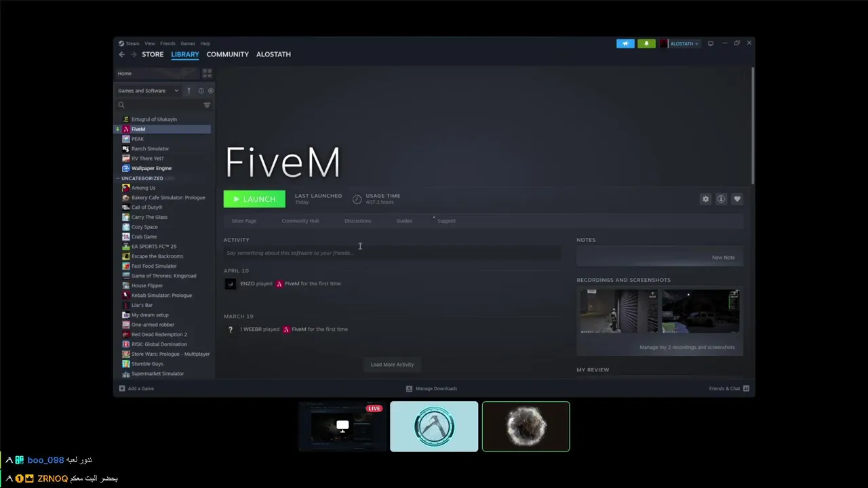This screenshot has height=488, width=868.
Task: Collapse the Uncategorized section
Action: (x=118, y=178)
